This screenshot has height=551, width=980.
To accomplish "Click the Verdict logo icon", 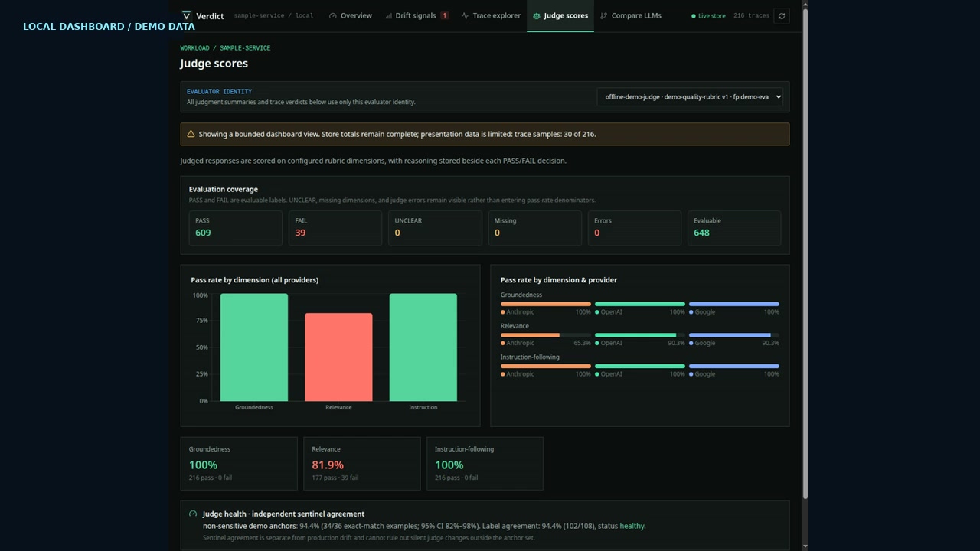I will pos(186,15).
